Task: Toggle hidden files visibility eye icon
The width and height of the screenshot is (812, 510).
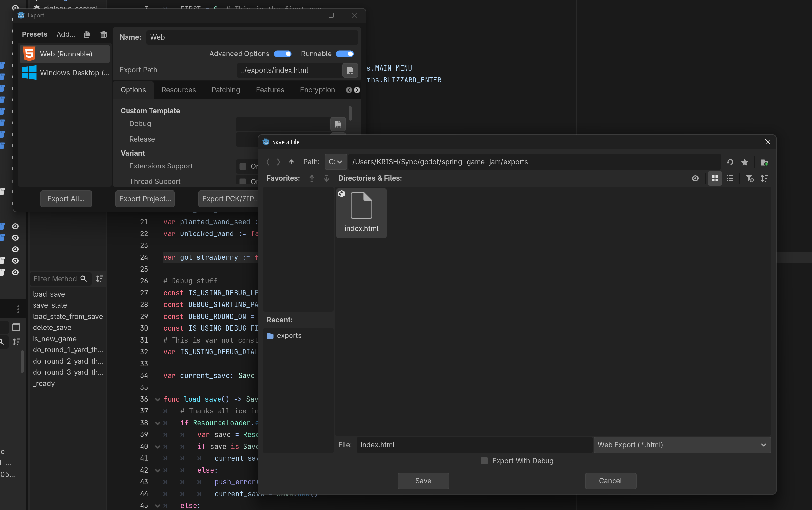Action: (695, 178)
